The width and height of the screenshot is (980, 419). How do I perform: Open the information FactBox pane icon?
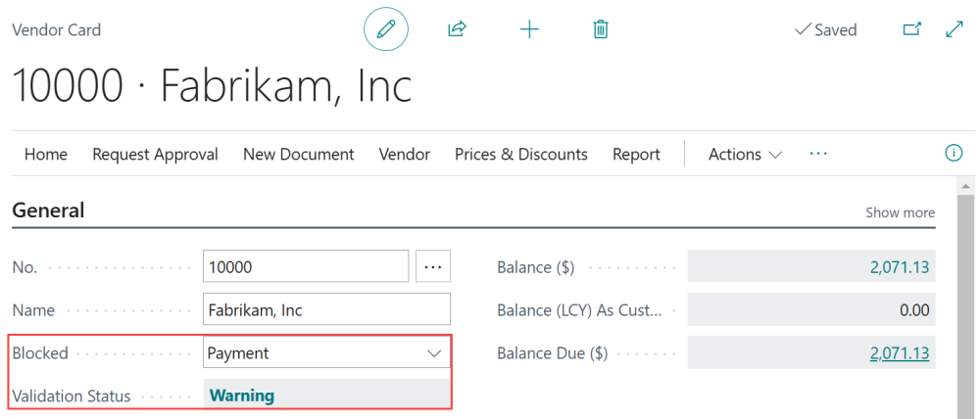point(954,153)
